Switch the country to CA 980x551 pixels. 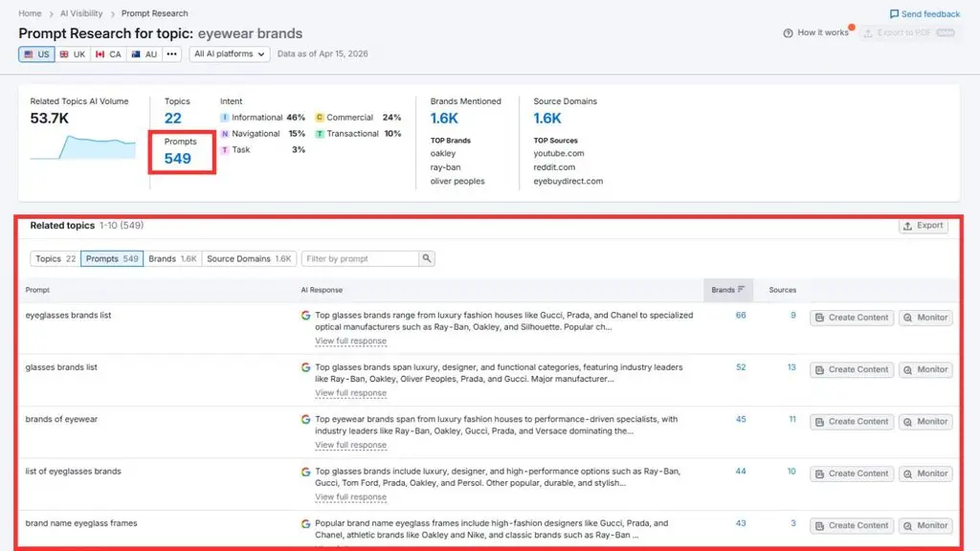(108, 55)
